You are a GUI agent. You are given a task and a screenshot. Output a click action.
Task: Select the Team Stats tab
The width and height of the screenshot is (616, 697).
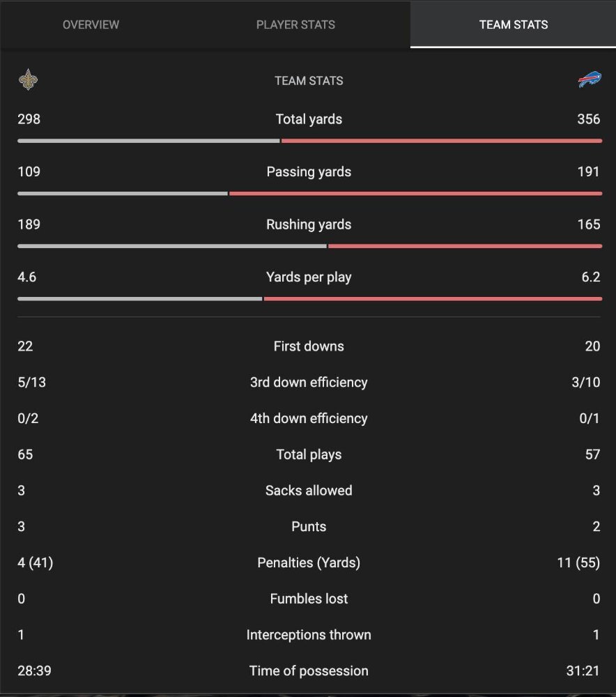(514, 24)
